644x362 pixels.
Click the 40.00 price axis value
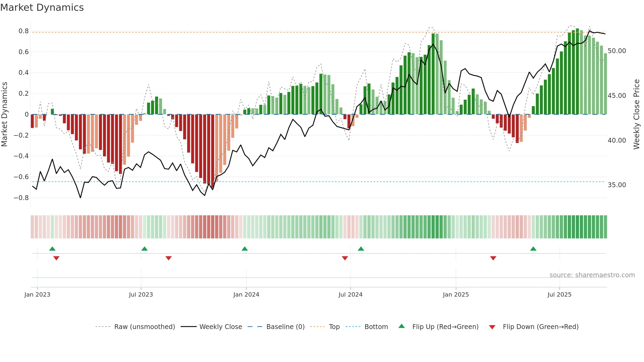(617, 141)
